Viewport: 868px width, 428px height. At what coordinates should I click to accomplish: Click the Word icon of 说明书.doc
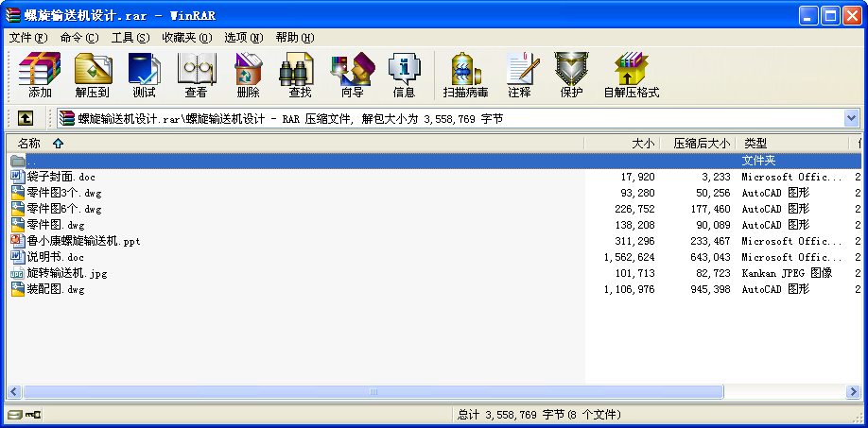click(18, 257)
